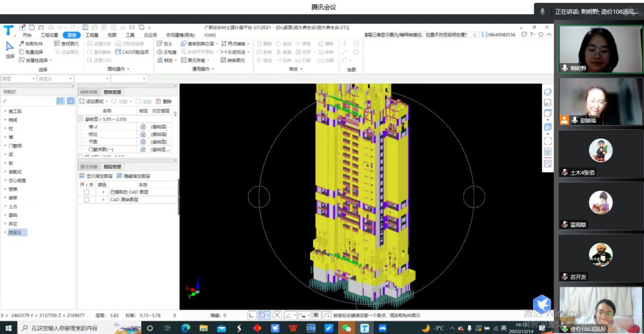Click the orbit view icon atop right viewport toolbar
644x334 pixels.
(x=547, y=92)
